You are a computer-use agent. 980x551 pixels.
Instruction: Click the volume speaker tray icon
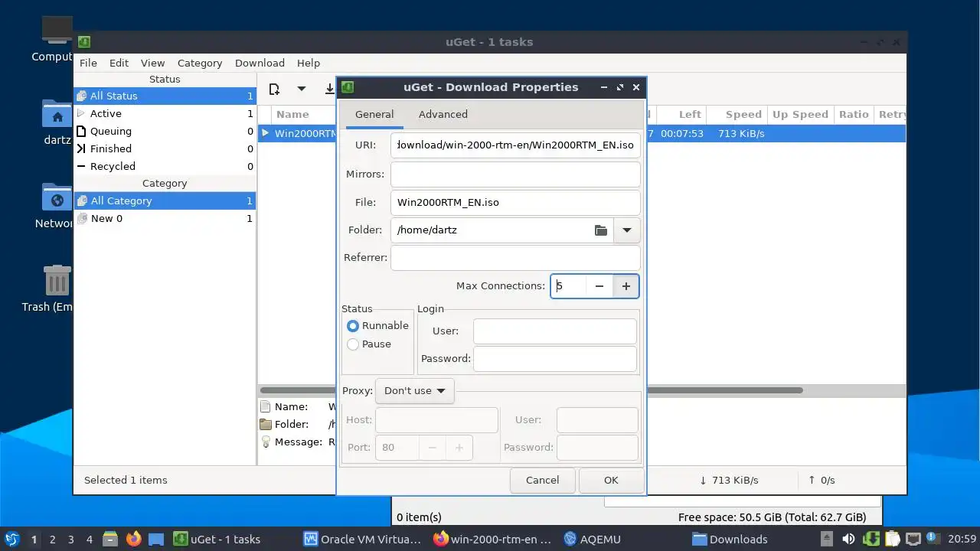tap(848, 540)
